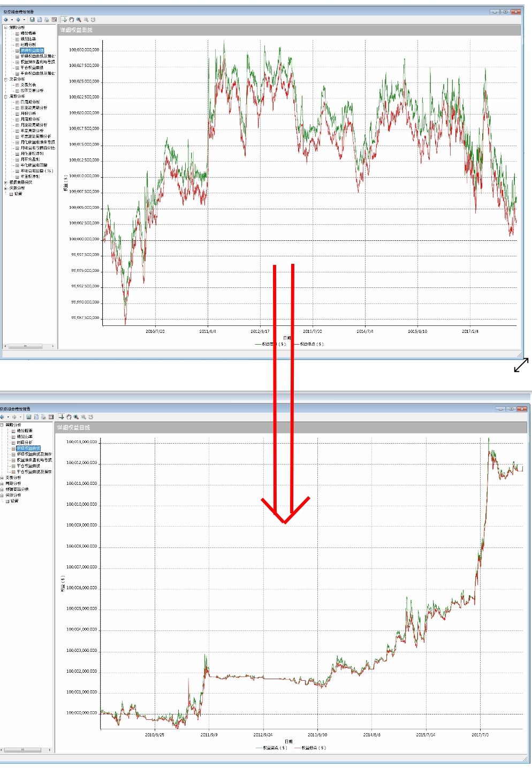Click the zoom out magnifier in top toolbar
The height and width of the screenshot is (768, 532).
(x=86, y=20)
